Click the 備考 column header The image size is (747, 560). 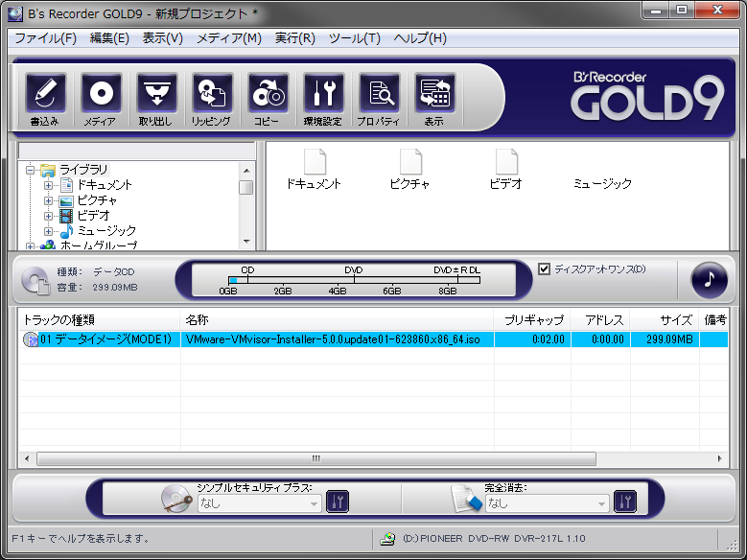coord(713,320)
